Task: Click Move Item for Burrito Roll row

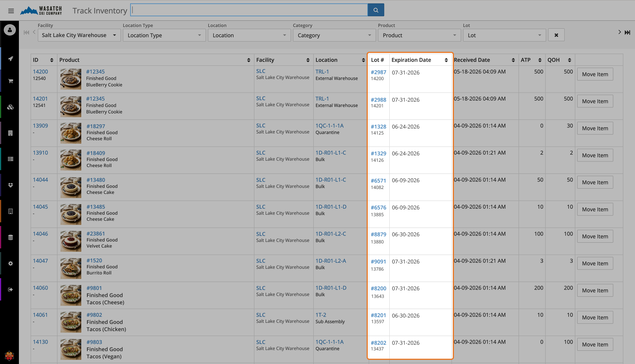Action: click(x=595, y=263)
